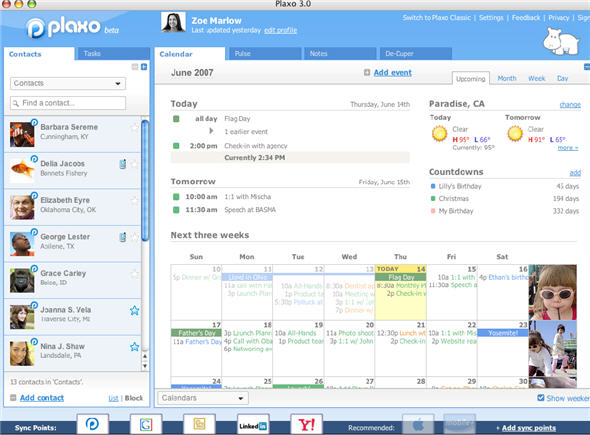Toggle favorite star for Nina J. Shaw
The image size is (590, 435).
point(134,347)
